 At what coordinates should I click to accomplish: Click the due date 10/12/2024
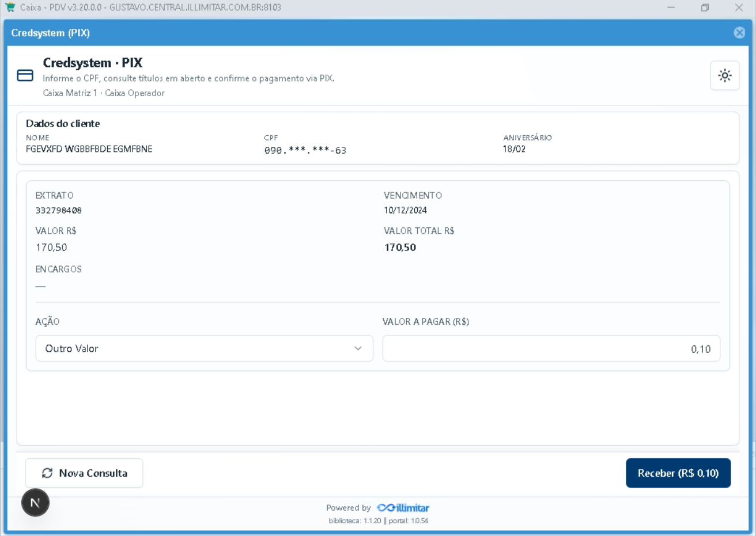point(406,211)
